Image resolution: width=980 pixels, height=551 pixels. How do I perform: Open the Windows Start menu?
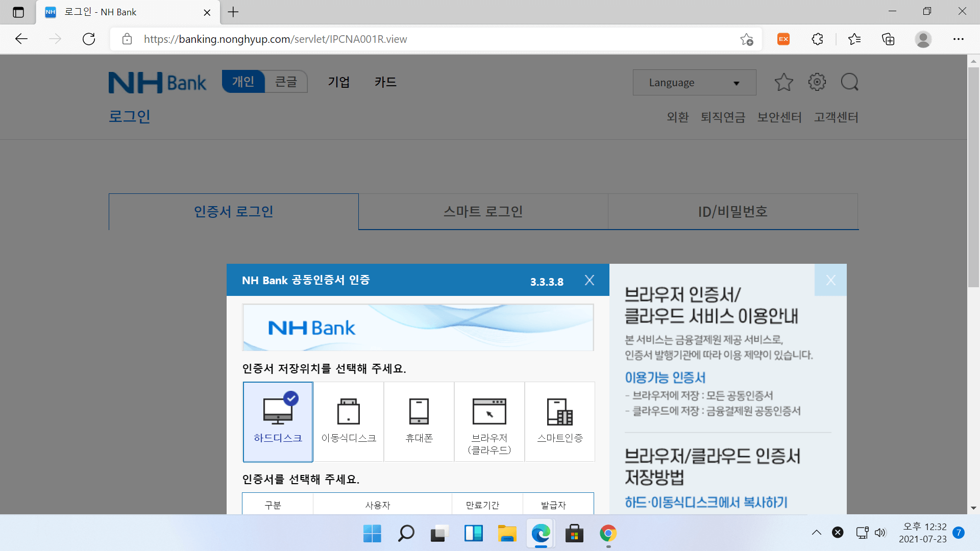point(372,534)
